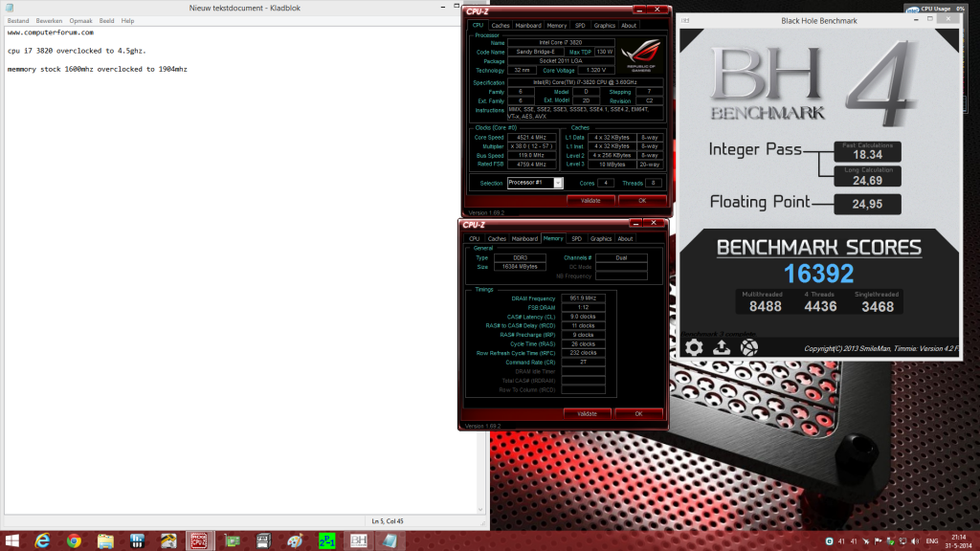Switch to SPD tab in CPU-Z memory window
The image size is (980, 551).
coord(576,238)
